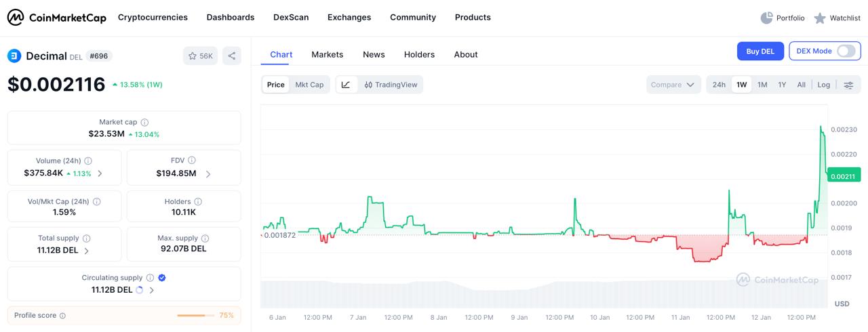868x332 pixels.
Task: Click the CoinMarketCap logo
Action: tap(57, 18)
